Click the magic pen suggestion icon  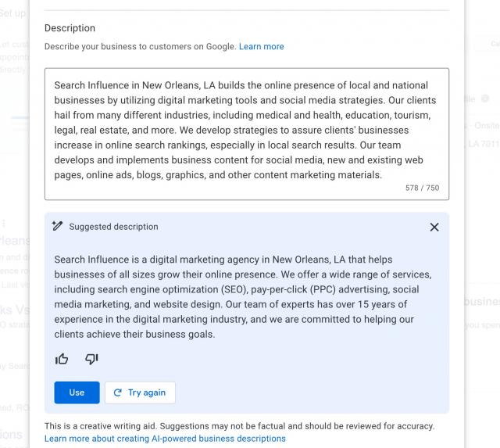point(57,227)
